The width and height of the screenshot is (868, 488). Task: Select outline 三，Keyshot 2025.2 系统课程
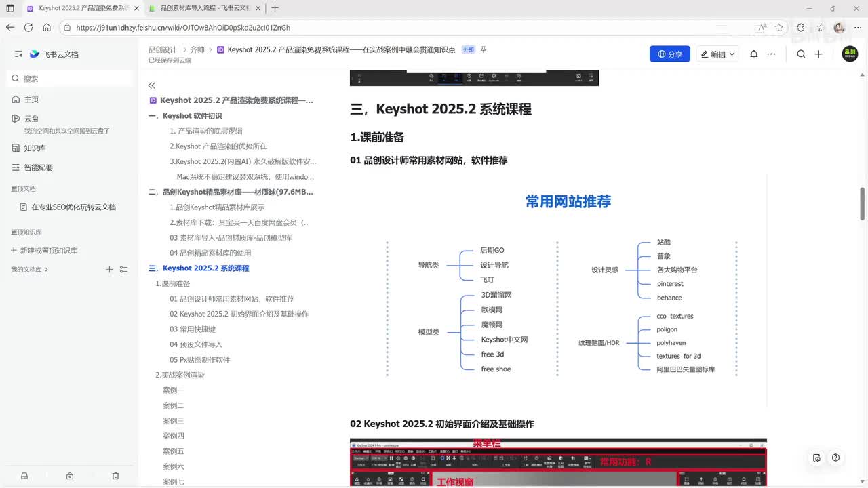click(x=199, y=268)
